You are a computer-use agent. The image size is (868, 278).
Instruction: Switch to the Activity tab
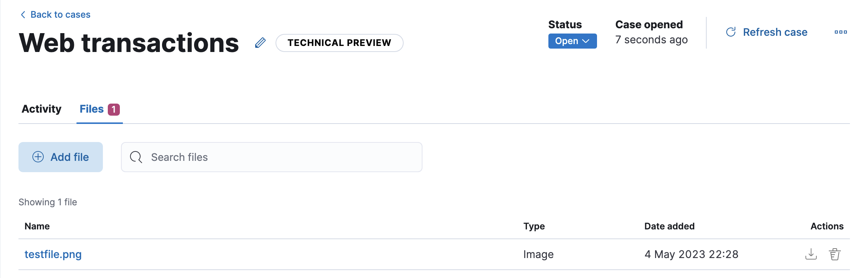pyautogui.click(x=41, y=109)
